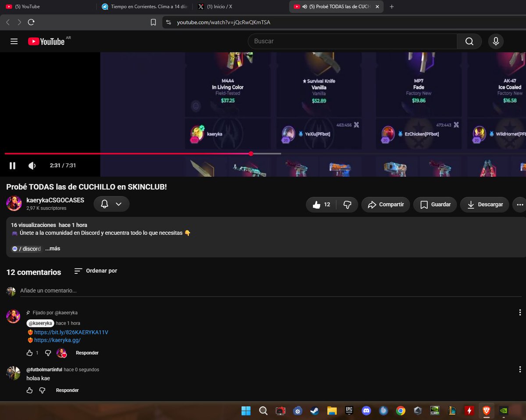Reply to the pinned @kaeeryka comment
Viewport: 526px width, 420px height.
click(87, 353)
